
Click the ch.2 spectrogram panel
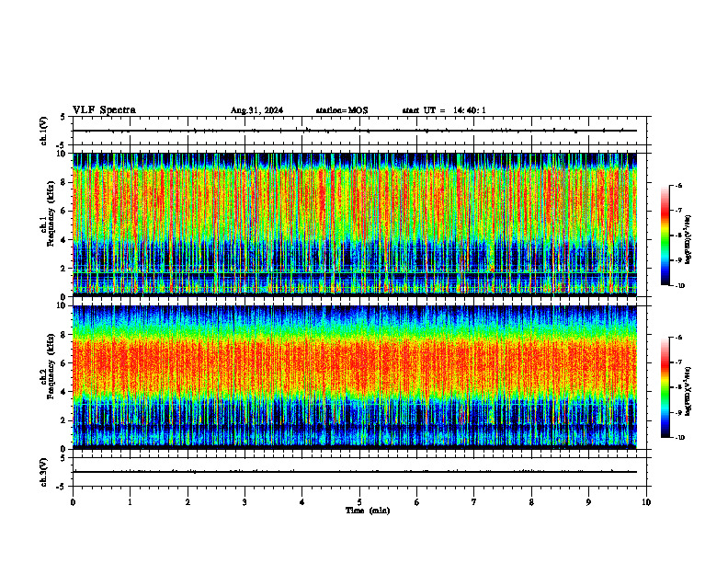355,377
